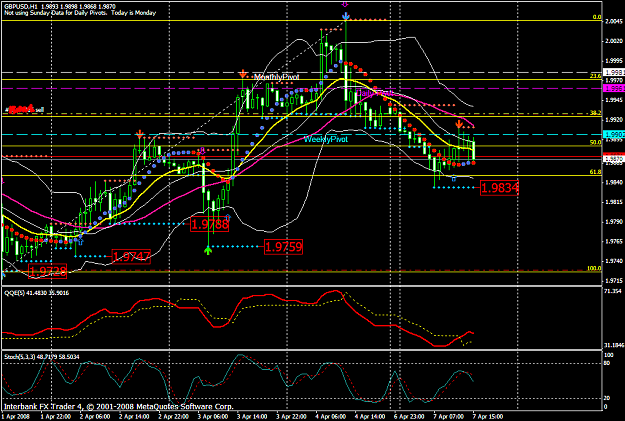Image resolution: width=625 pixels, height=421 pixels.
Task: Click the QQE(5) indicator label
Action: pyautogui.click(x=37, y=293)
